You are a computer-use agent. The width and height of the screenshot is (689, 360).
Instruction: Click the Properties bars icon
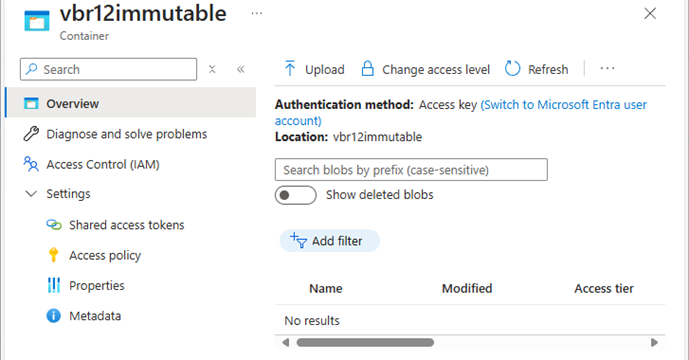coord(54,285)
